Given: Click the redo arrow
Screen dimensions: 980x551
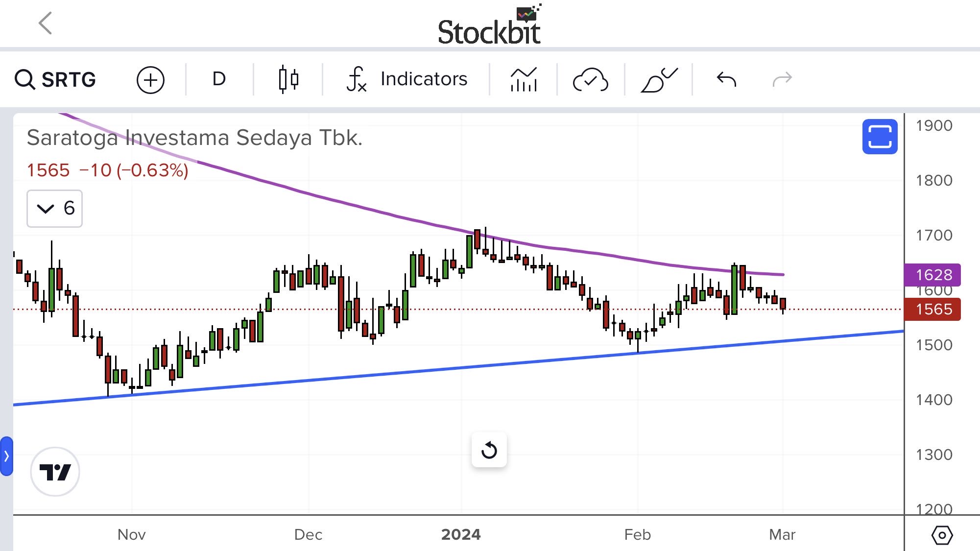Looking at the screenshot, I should coord(782,79).
